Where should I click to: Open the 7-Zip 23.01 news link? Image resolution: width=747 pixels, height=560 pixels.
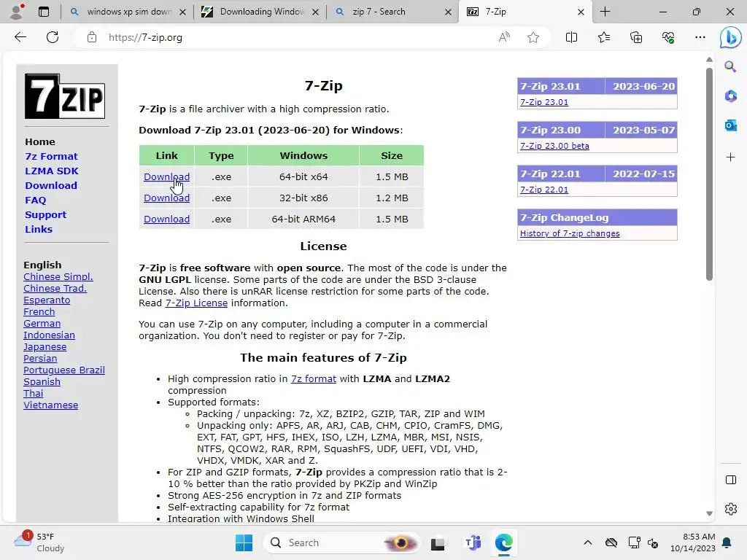(x=544, y=102)
